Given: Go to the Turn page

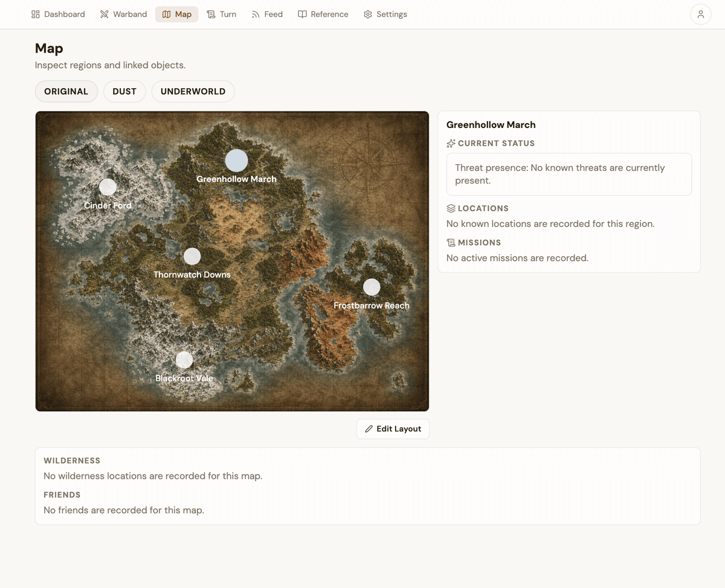Looking at the screenshot, I should (221, 14).
